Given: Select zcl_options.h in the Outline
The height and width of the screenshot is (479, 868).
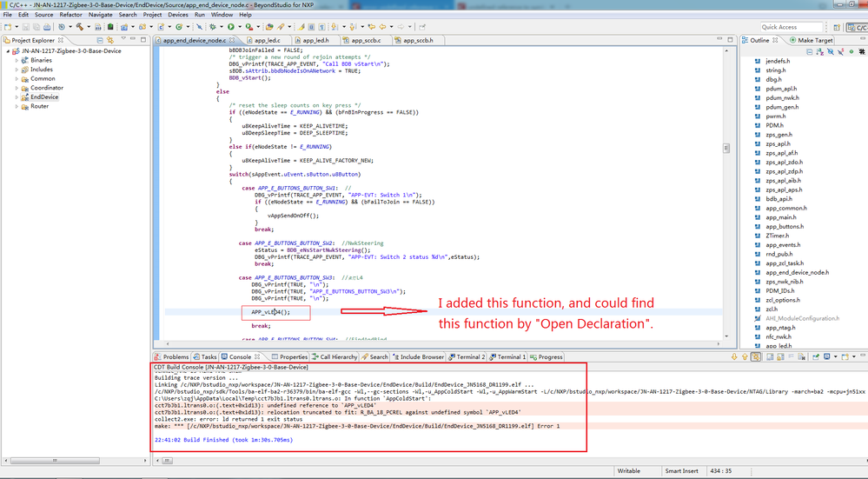Looking at the screenshot, I should (x=785, y=300).
